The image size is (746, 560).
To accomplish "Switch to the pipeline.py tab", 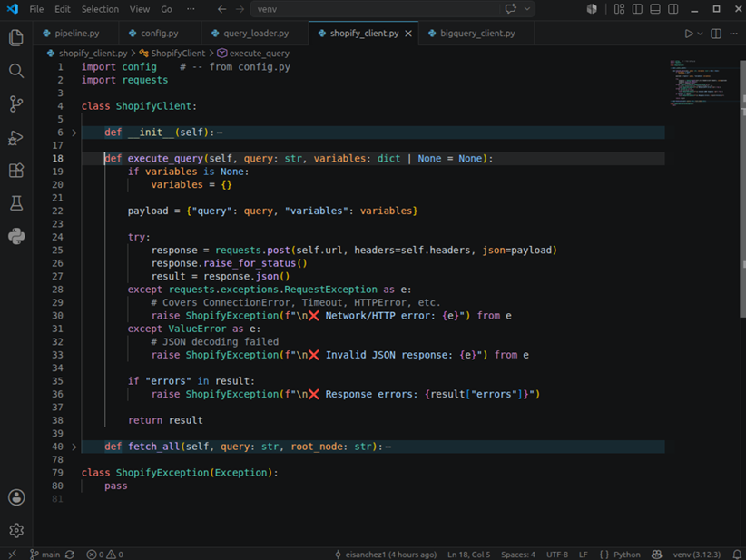I will (x=75, y=34).
